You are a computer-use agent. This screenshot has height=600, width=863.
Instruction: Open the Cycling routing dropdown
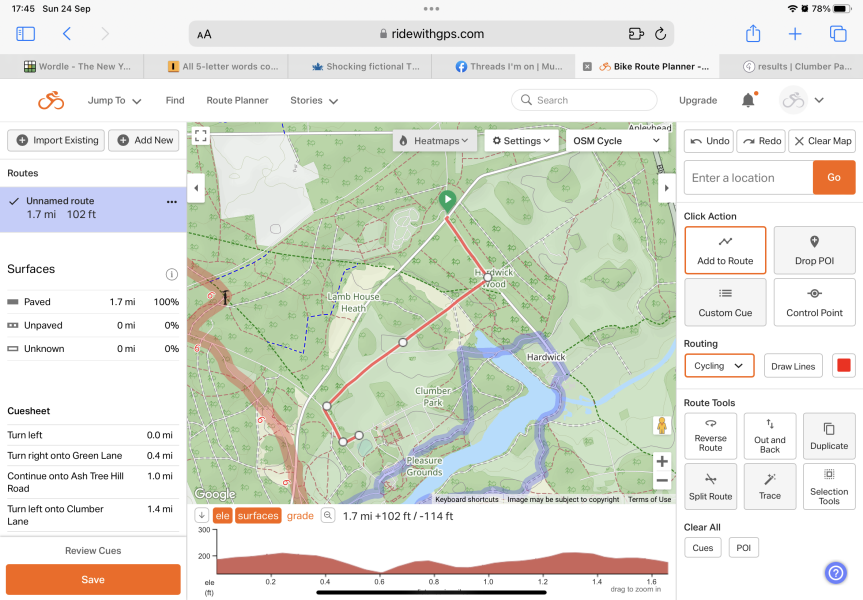tap(719, 366)
